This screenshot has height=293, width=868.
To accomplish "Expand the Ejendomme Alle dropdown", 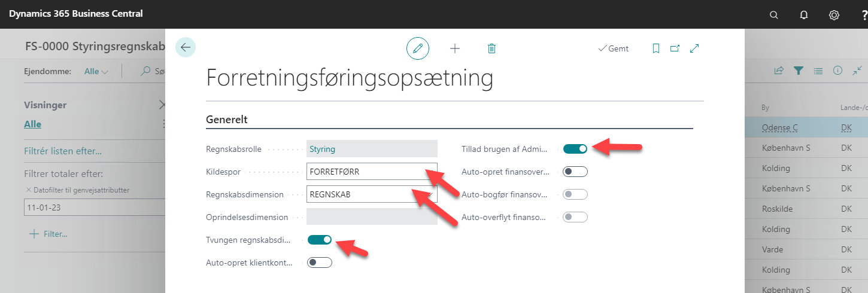I will (x=96, y=71).
